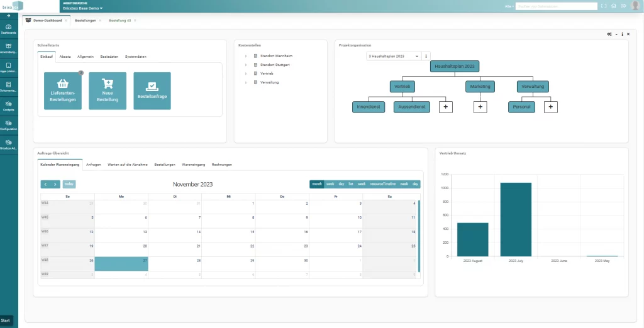Screen dimensions: 644x328
Task: Open three-dot menu beside Haushaltsplan dropdown
Action: coord(426,57)
